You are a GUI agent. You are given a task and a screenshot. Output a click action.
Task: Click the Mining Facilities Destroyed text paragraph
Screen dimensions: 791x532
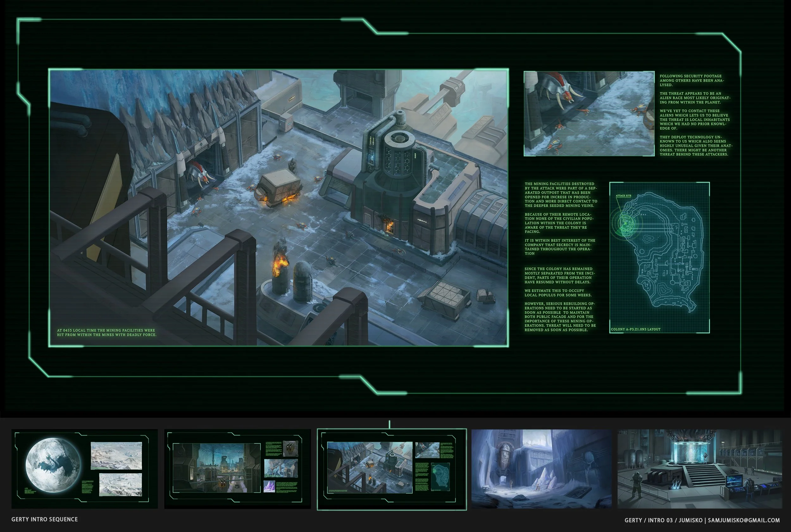click(561, 194)
